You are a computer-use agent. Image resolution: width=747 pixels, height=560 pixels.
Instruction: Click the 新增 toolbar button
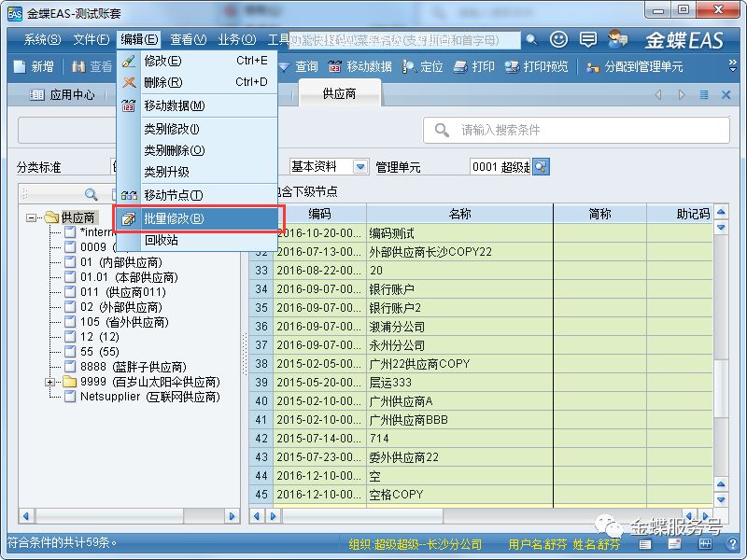[34, 66]
